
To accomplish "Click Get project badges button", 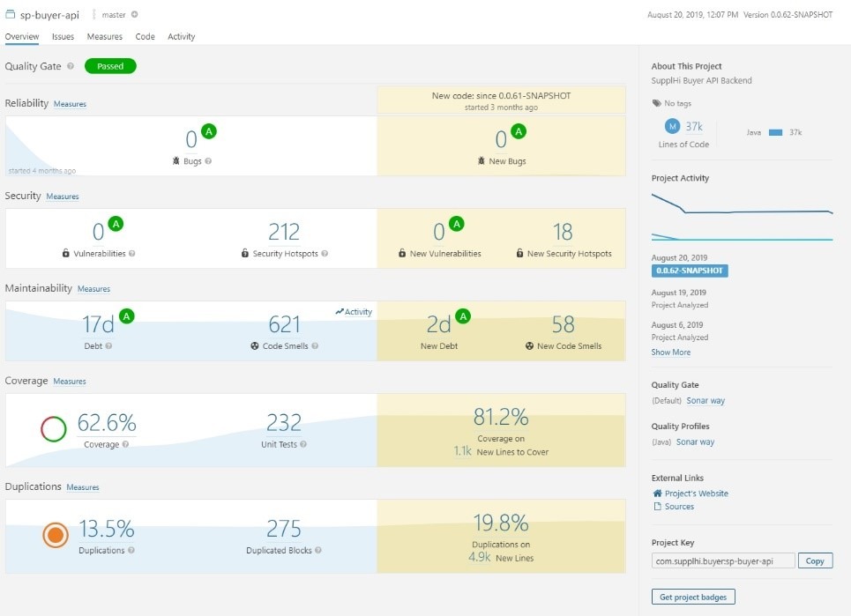I will tap(693, 597).
